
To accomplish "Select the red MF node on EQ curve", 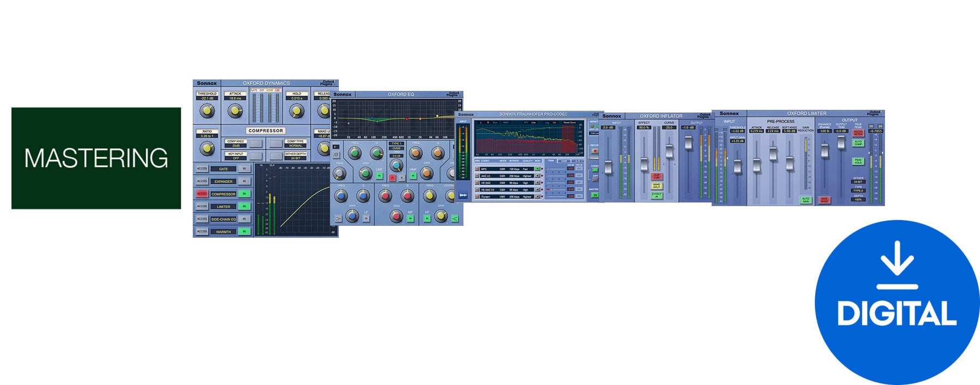I will (x=407, y=119).
